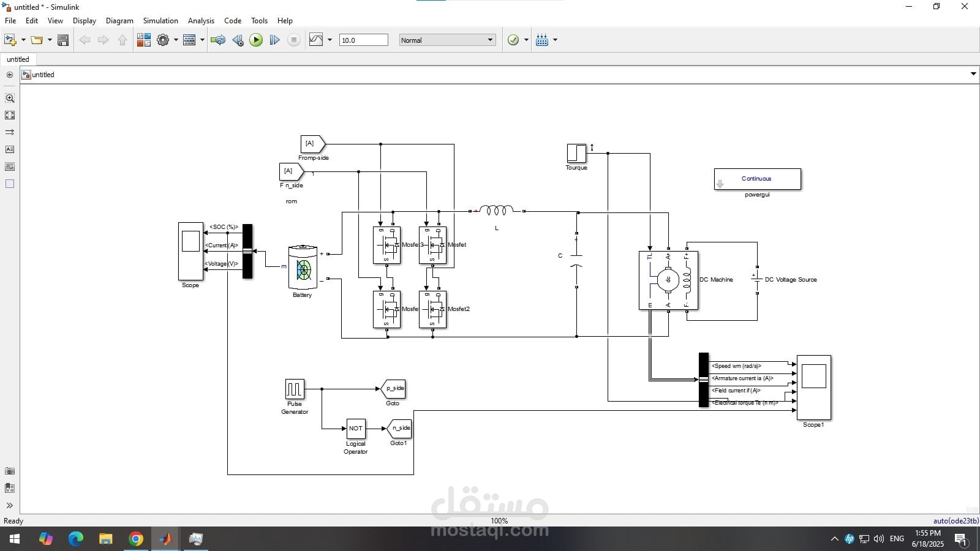Run the simulation with the green play button
Image resolution: width=980 pixels, height=551 pixels.
[x=256, y=40]
